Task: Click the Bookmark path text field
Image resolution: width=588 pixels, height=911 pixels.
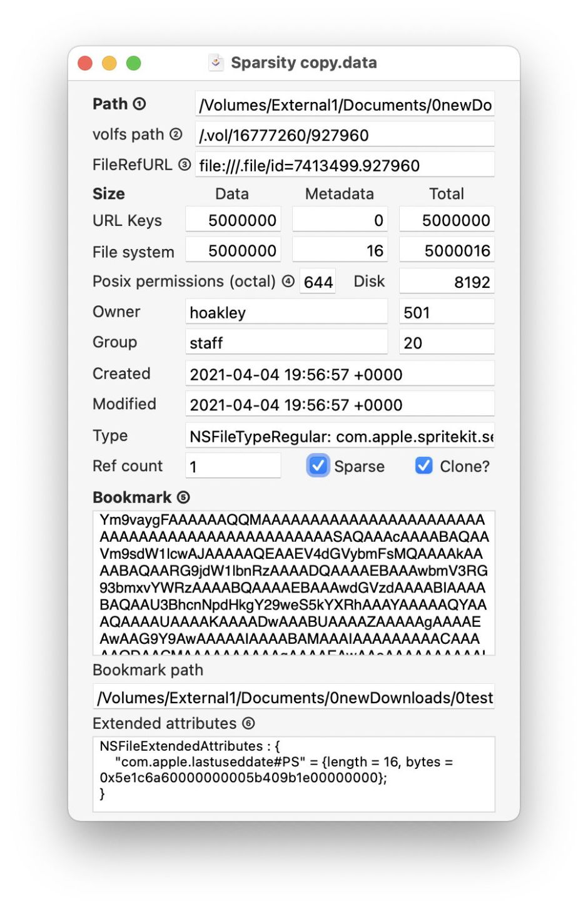Action: (294, 698)
